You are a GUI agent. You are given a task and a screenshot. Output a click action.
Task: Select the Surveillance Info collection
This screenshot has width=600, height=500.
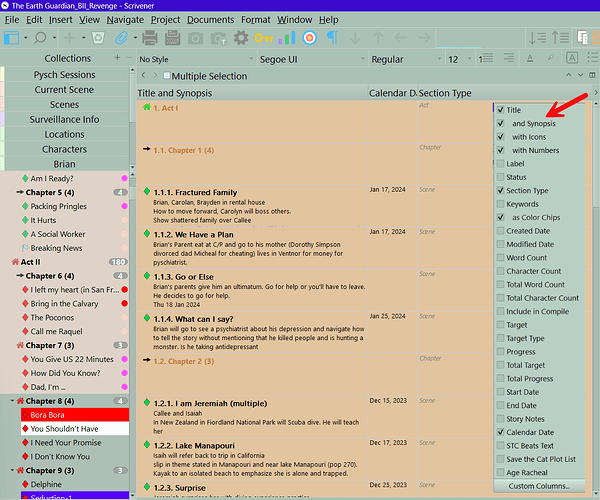64,119
